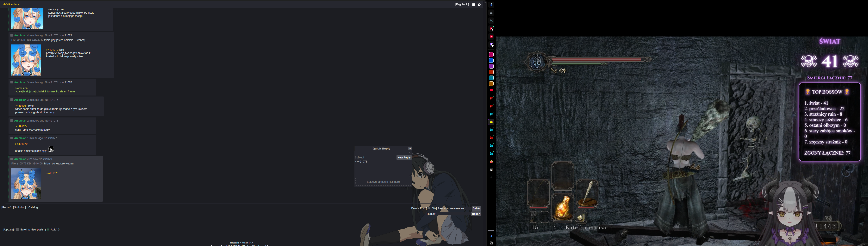Click the red-orange workspace square in sidebar
Image resolution: width=868 pixels, height=246 pixels.
click(x=491, y=72)
